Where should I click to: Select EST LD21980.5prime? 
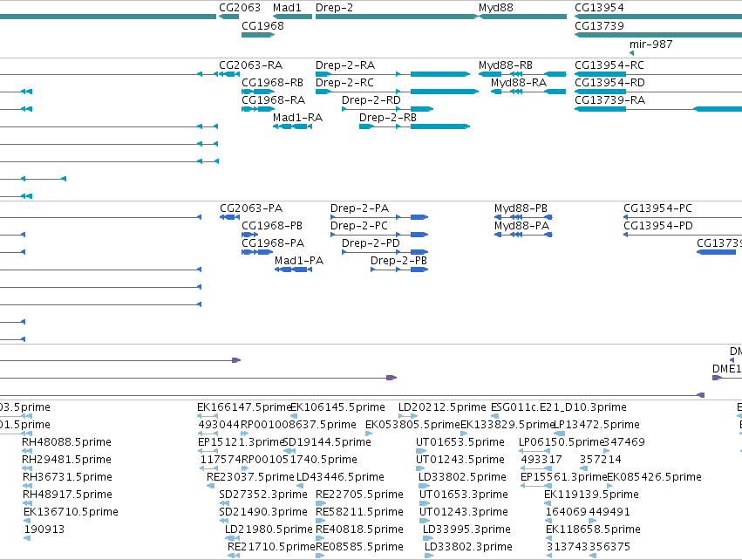269,529
